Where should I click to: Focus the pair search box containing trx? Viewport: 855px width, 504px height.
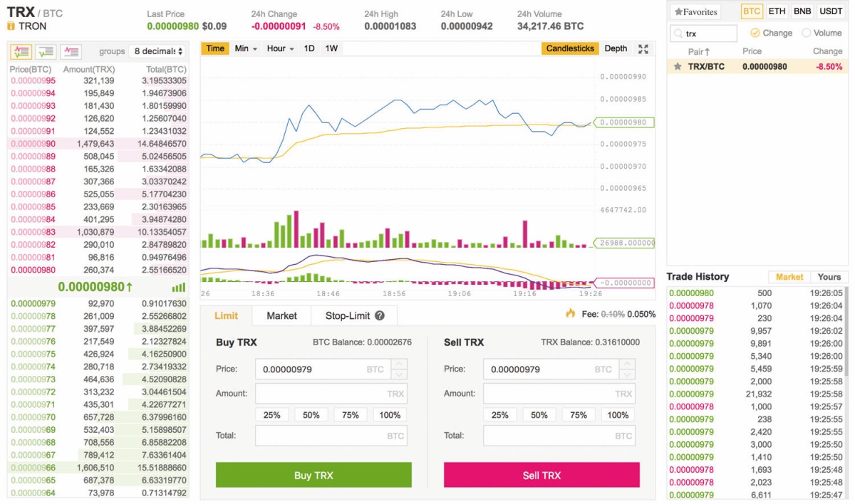704,33
